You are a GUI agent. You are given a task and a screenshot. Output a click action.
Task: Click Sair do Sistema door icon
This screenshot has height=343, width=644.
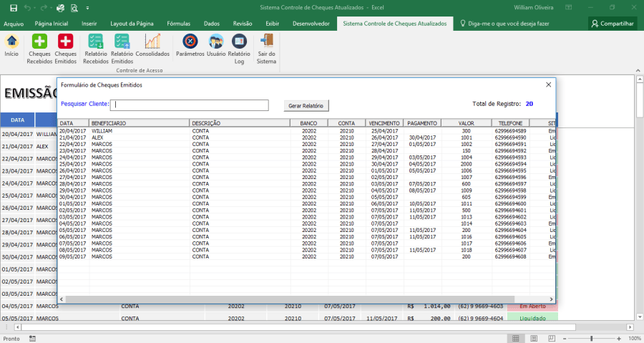pyautogui.click(x=267, y=42)
